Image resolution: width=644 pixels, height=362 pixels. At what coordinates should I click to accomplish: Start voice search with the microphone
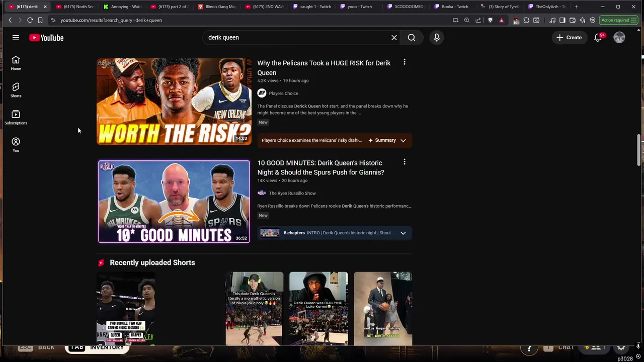[437, 38]
